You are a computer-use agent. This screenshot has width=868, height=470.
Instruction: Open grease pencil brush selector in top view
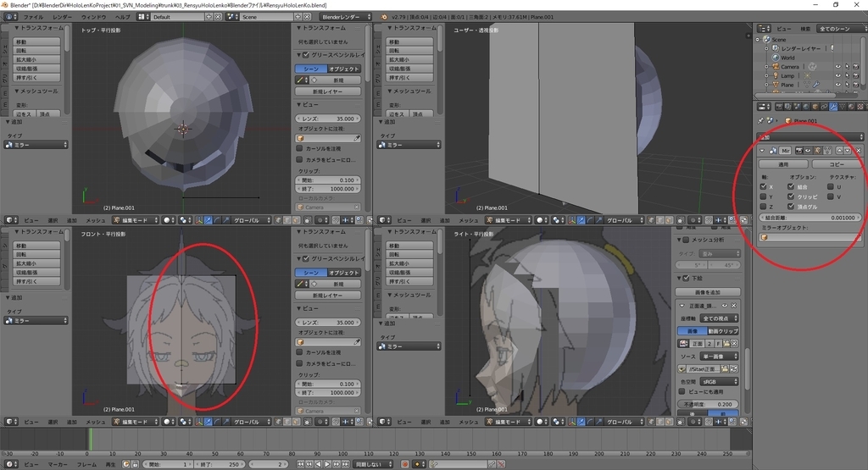[x=301, y=80]
